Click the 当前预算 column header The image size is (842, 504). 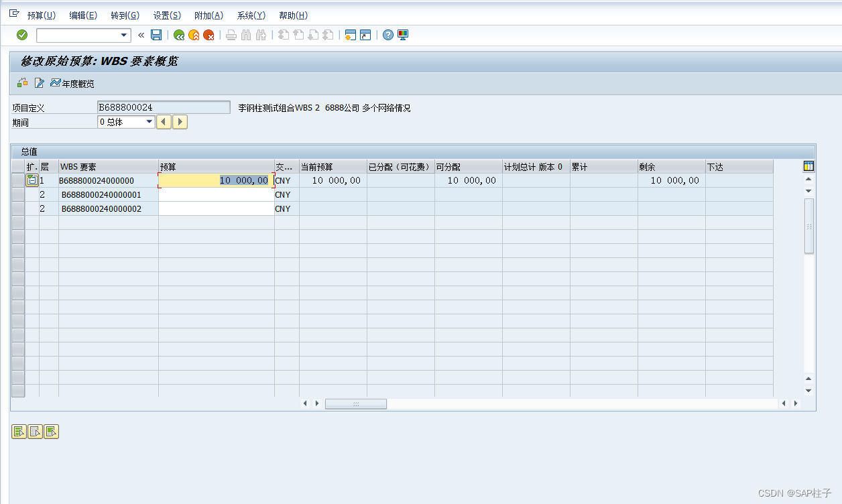[x=333, y=166]
